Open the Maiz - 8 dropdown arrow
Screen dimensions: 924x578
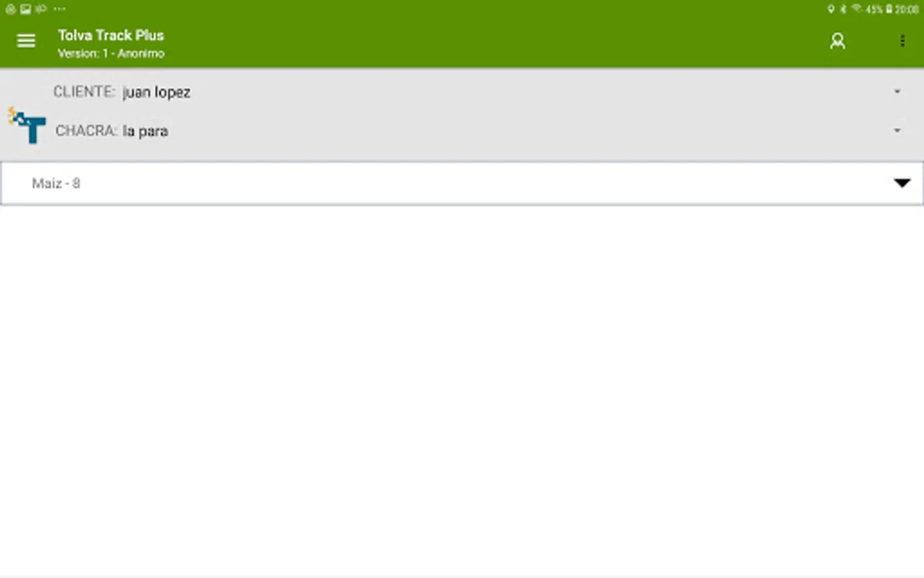(x=902, y=183)
